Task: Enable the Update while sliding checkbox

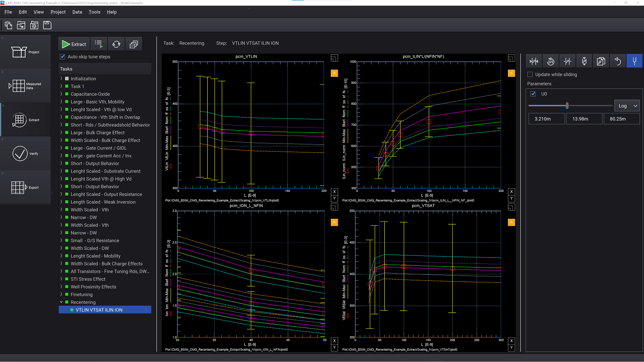Action: pyautogui.click(x=530, y=74)
